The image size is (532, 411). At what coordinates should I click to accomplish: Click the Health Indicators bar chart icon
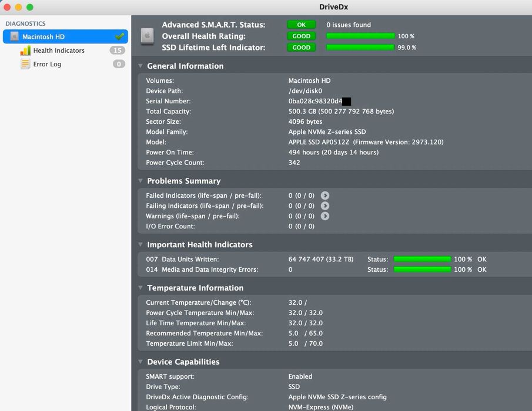[x=25, y=50]
